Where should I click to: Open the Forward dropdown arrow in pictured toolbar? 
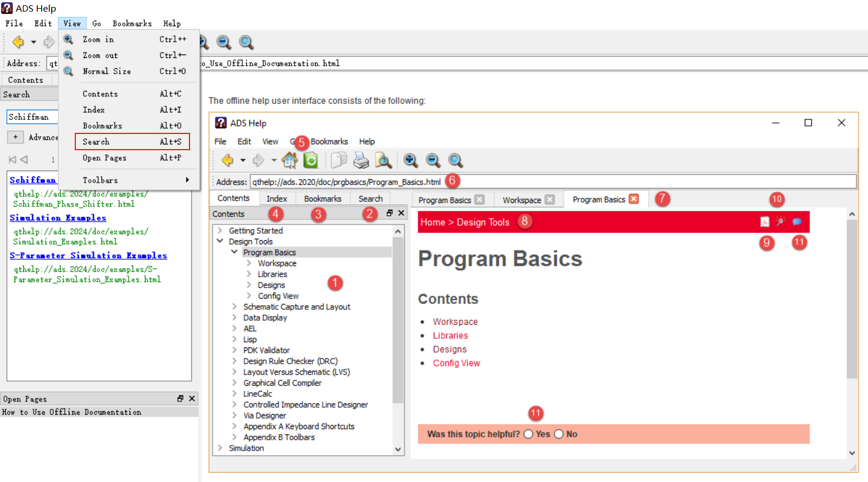tap(274, 161)
